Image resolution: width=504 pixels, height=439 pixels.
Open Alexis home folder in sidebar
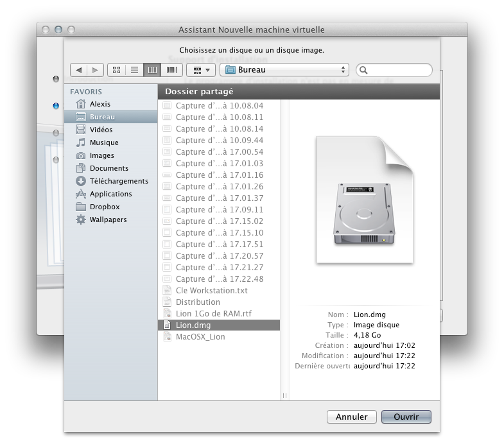click(x=100, y=104)
